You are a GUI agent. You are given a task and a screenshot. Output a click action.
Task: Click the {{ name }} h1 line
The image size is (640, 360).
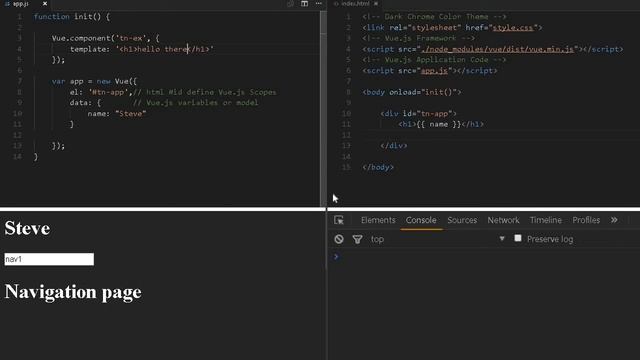[x=441, y=124]
